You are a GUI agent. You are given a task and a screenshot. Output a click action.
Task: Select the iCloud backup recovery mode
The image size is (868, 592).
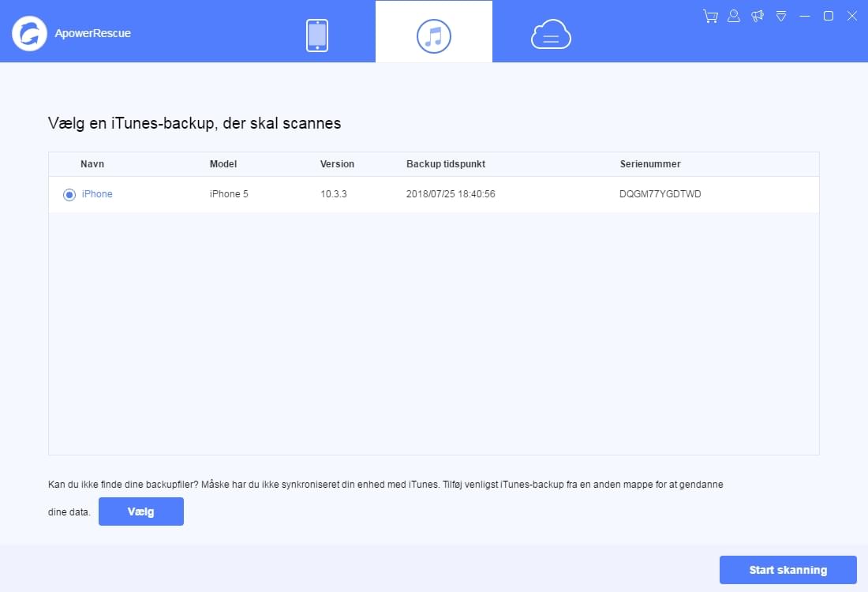(x=550, y=33)
